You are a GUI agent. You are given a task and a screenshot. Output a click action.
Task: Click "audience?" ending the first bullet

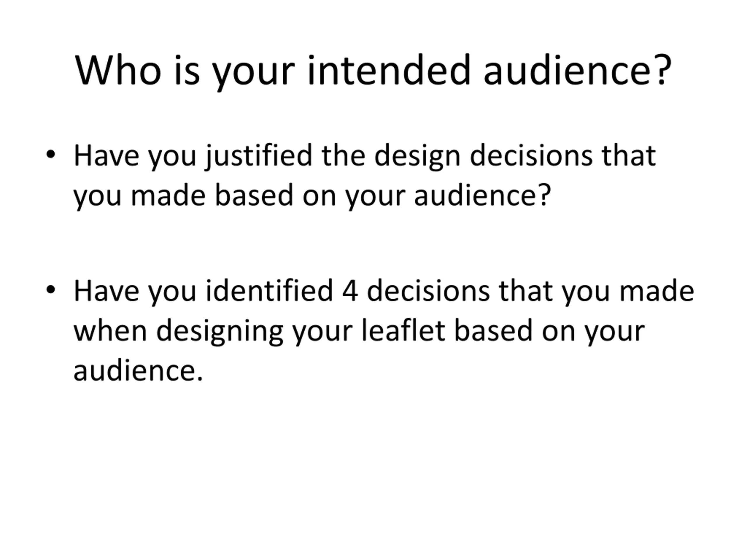483,196
